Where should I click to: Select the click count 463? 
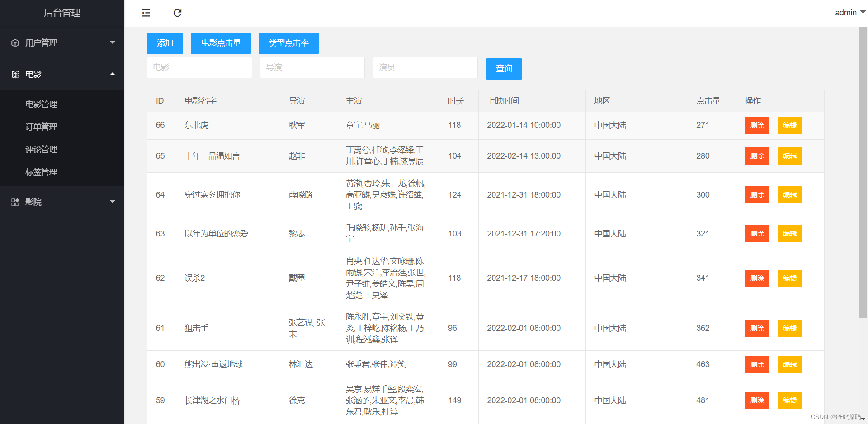[703, 364]
